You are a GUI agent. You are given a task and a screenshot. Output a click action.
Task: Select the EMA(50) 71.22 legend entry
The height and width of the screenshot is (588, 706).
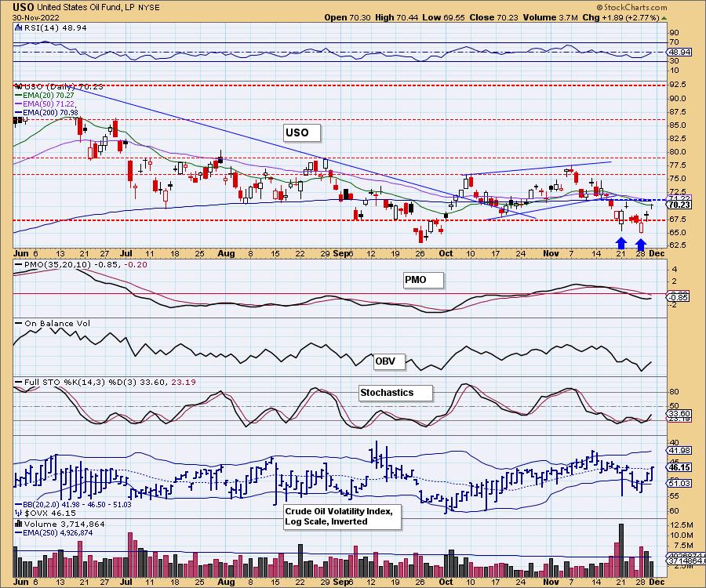pyautogui.click(x=45, y=103)
